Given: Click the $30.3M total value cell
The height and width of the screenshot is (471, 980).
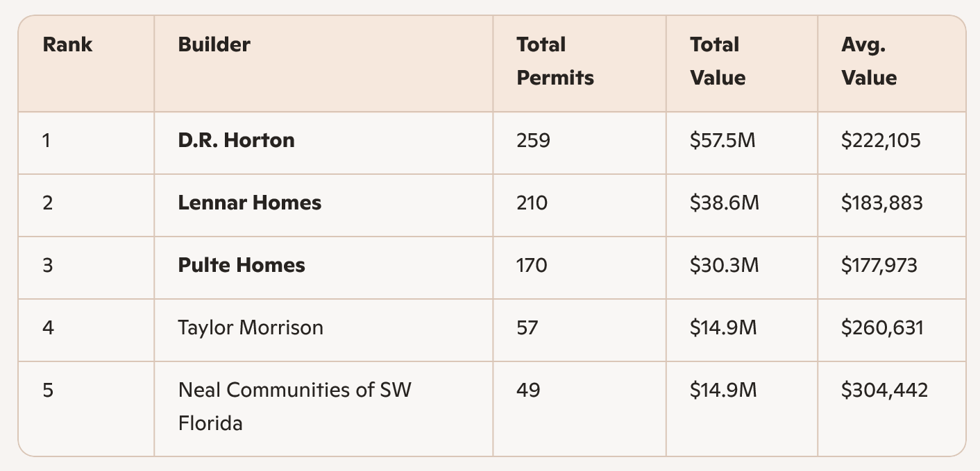Looking at the screenshot, I should tap(724, 266).
